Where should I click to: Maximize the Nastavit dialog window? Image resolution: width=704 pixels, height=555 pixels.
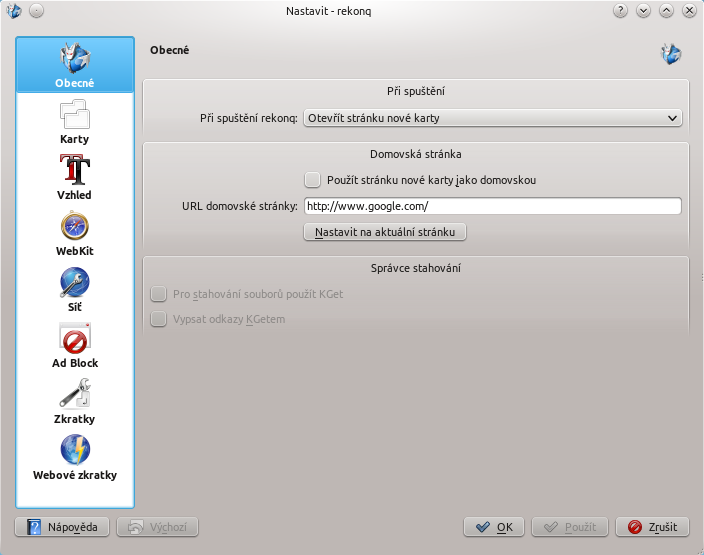[x=666, y=10]
